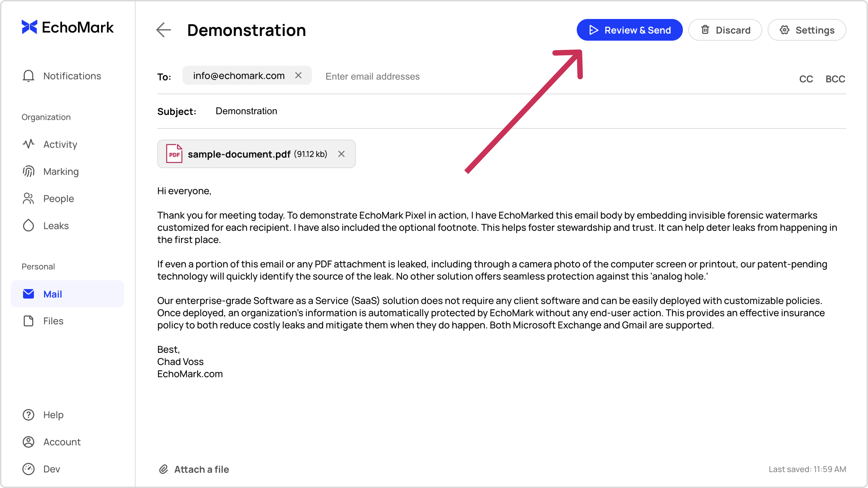Remove info@echomark.com recipient

(x=298, y=75)
